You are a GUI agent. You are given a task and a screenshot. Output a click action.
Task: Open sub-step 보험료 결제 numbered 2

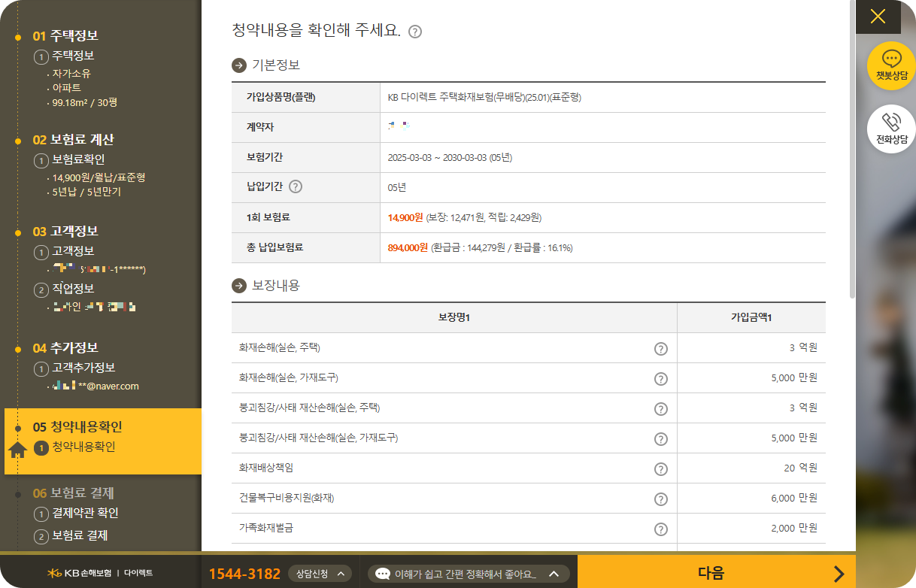(71, 536)
